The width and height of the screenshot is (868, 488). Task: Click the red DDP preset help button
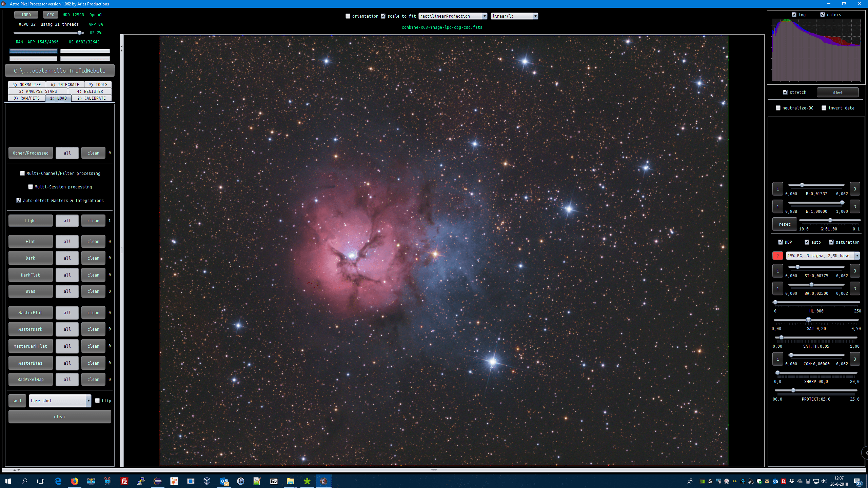tap(777, 256)
